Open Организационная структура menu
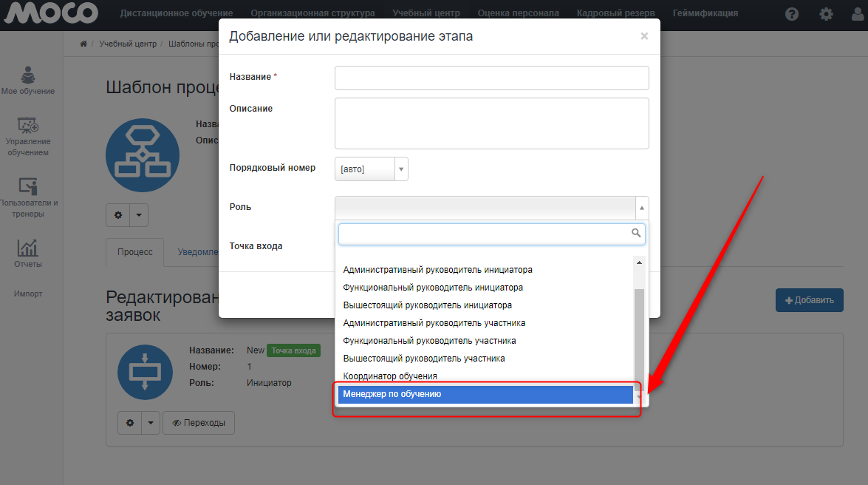Screen dimensions: 868x485 (312, 13)
